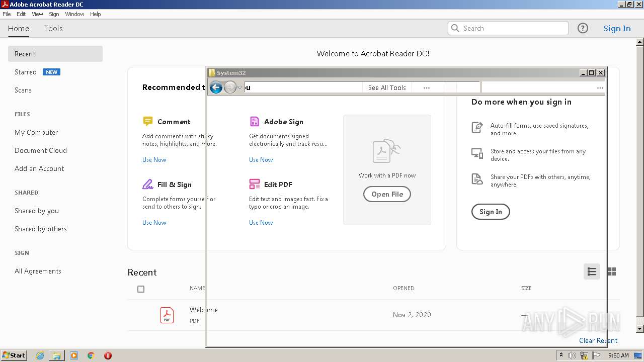Image resolution: width=644 pixels, height=362 pixels.
Task: Click Use Now under Adobe Sign
Action: click(x=261, y=160)
